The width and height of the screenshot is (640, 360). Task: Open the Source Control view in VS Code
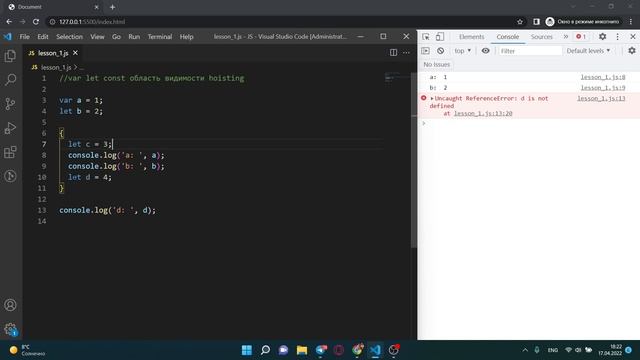pos(10,104)
